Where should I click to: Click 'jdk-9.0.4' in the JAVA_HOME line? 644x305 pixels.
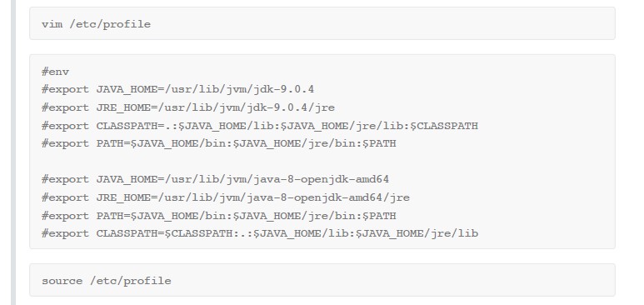(x=283, y=90)
